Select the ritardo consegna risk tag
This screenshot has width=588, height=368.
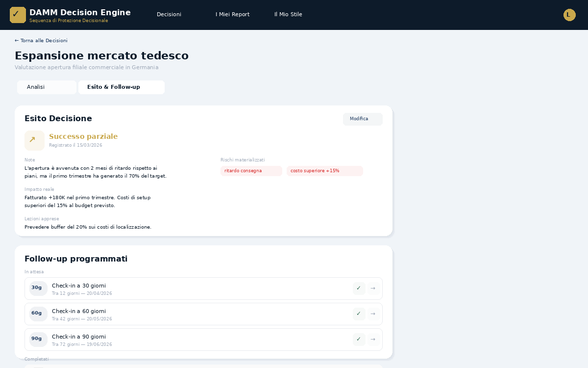point(251,171)
